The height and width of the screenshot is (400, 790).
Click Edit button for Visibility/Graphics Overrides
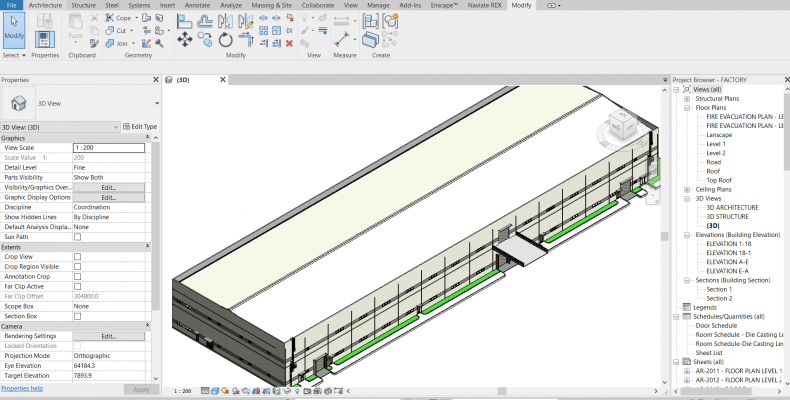tap(109, 187)
